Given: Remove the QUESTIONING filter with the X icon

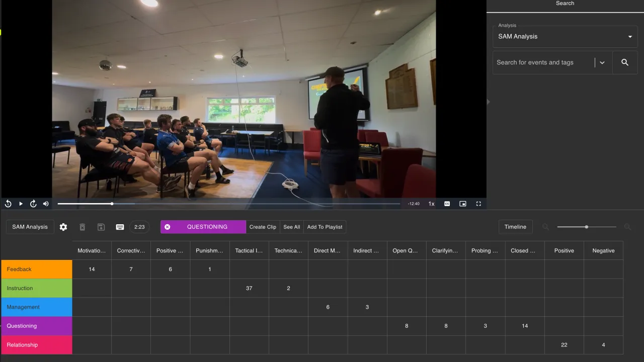Looking at the screenshot, I should (168, 227).
